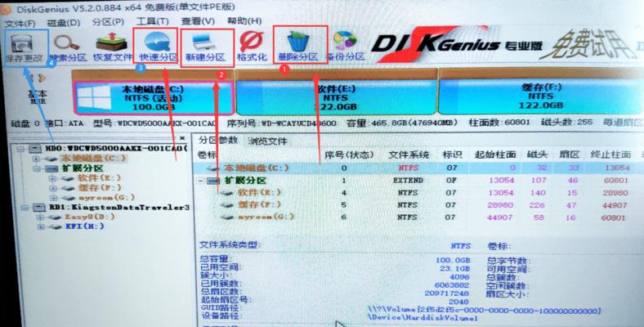Image resolution: width=644 pixels, height=327 pixels.
Task: Close the disk tree panel with its x
Action: (x=182, y=138)
